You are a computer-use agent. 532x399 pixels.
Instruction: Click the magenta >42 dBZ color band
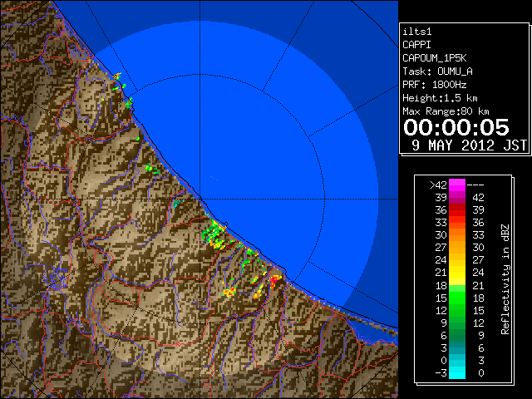point(457,185)
